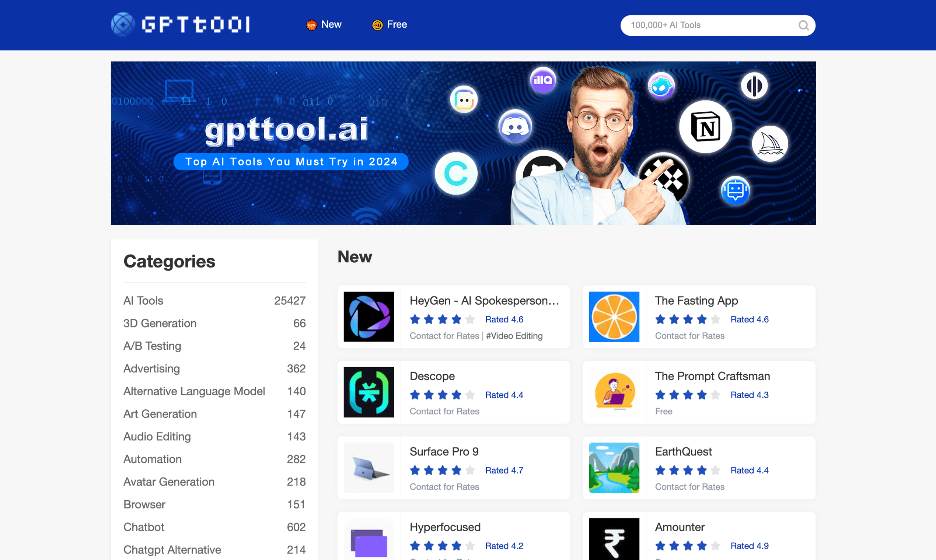Open the 3D Generation category
The image size is (936, 560).
pos(160,323)
